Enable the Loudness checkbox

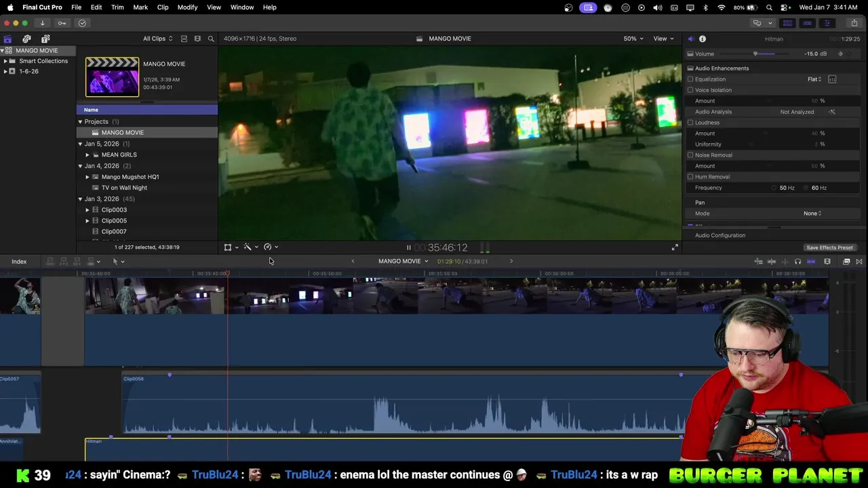(x=690, y=123)
